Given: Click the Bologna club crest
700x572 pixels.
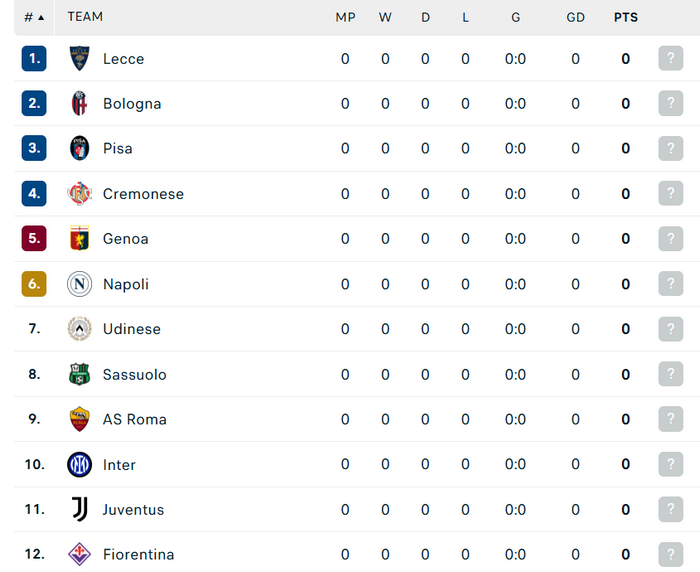Looking at the screenshot, I should point(79,104).
